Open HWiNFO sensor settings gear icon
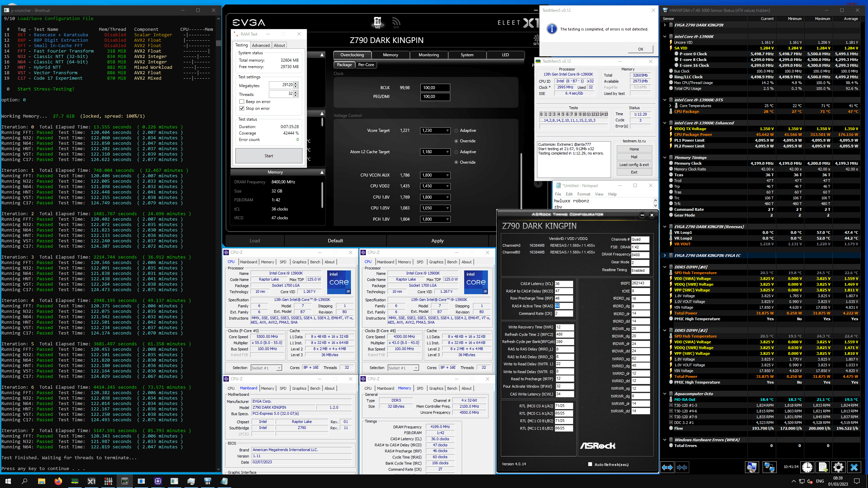868x488 pixels. pos(839,467)
